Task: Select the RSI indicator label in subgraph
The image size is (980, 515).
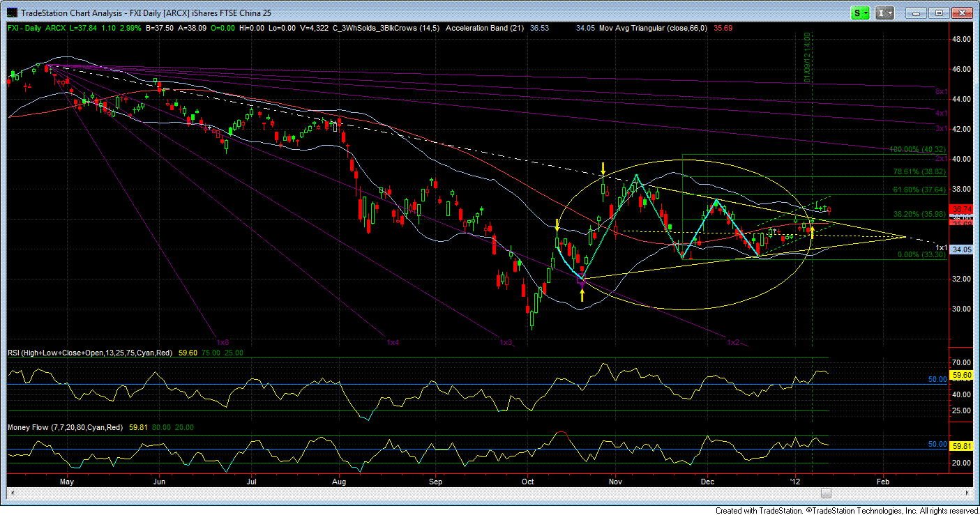Action: tap(91, 353)
